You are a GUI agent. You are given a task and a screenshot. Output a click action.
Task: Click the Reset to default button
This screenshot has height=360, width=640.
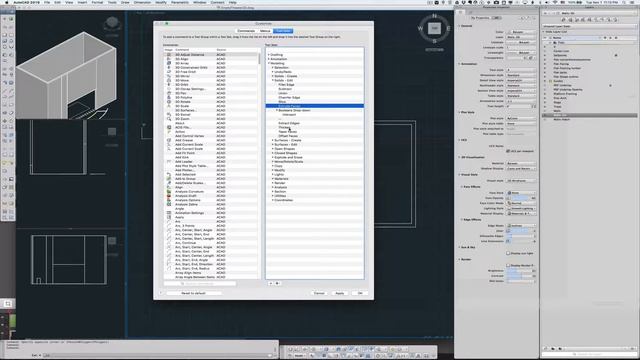[x=193, y=293]
